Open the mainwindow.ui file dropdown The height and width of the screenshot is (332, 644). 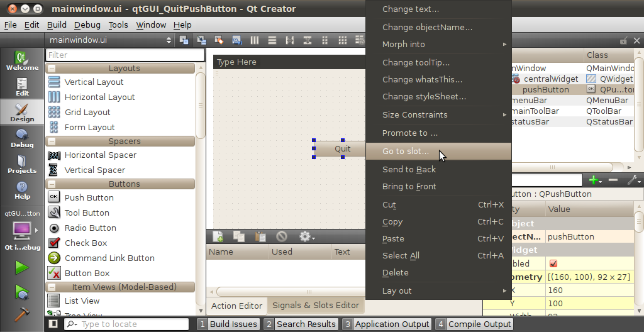109,40
